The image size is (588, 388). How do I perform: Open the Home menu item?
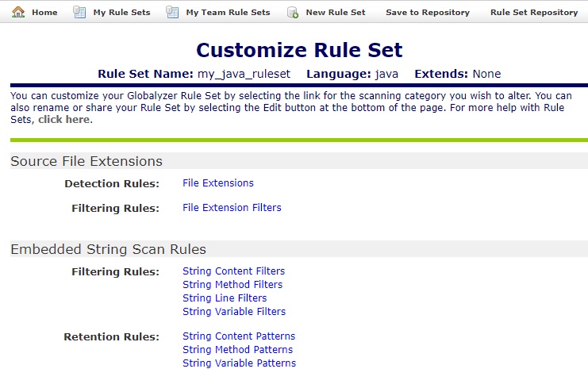(44, 13)
